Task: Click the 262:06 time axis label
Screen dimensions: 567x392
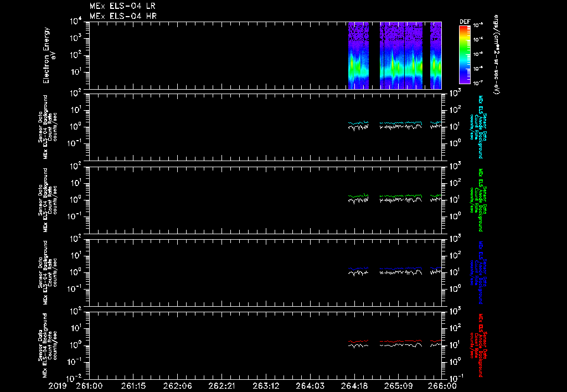Action: (x=177, y=386)
